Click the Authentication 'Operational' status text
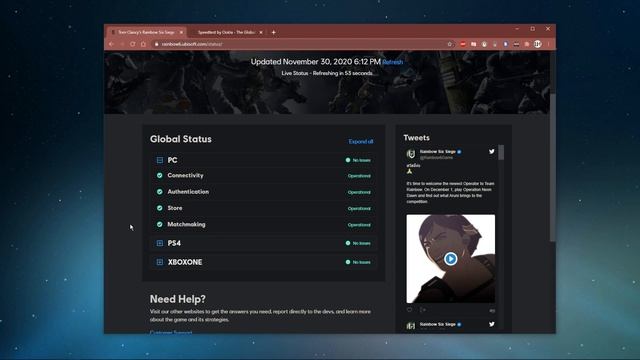640x360 pixels. pyautogui.click(x=359, y=192)
